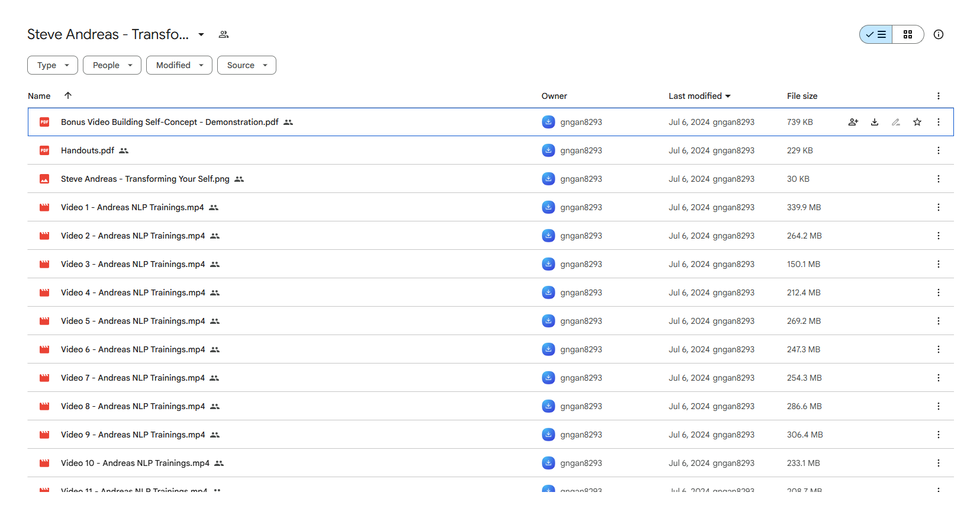
Task: Click the 306.4 MB file size cell
Action: click(805, 435)
